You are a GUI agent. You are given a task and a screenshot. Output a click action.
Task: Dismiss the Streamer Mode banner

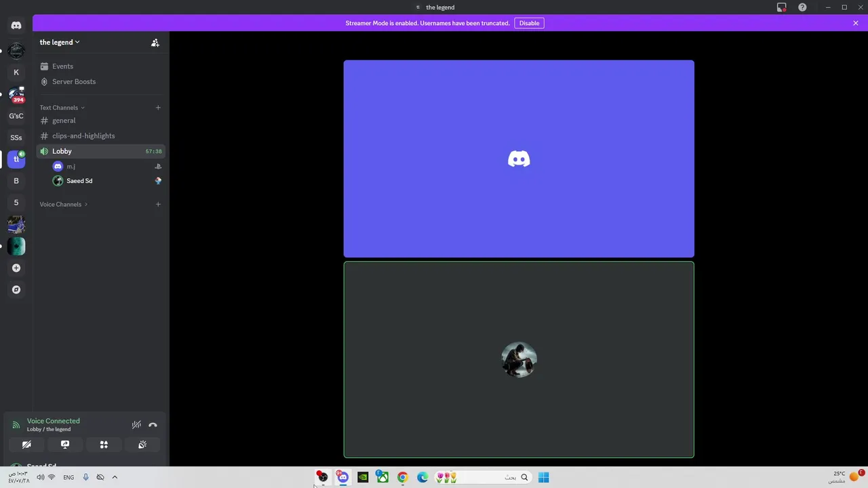click(x=856, y=23)
